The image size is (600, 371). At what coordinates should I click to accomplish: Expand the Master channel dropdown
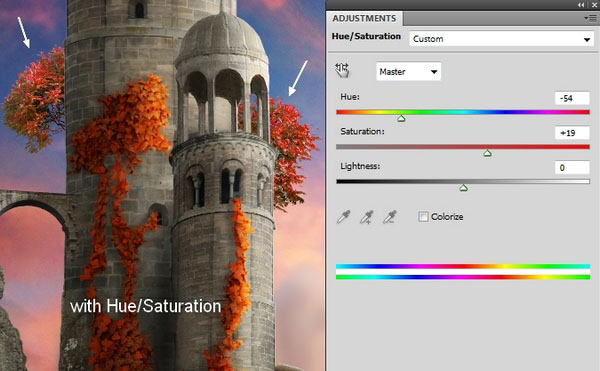[408, 72]
